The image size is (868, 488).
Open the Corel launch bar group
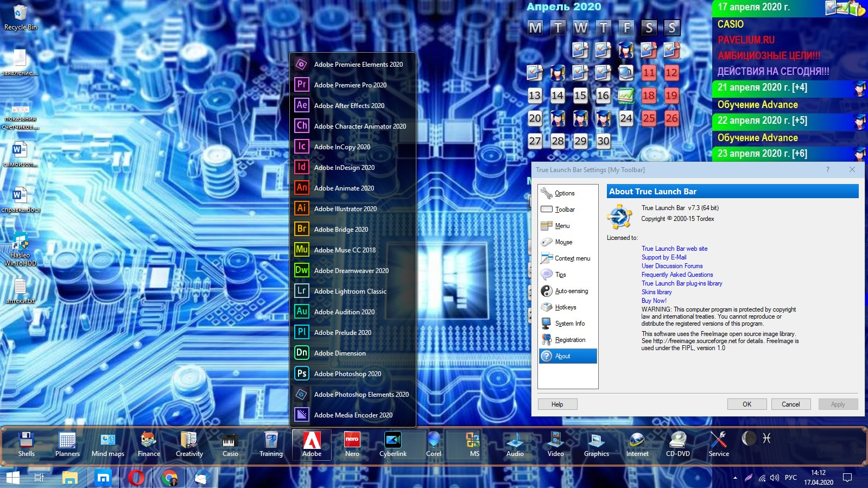coord(434,445)
